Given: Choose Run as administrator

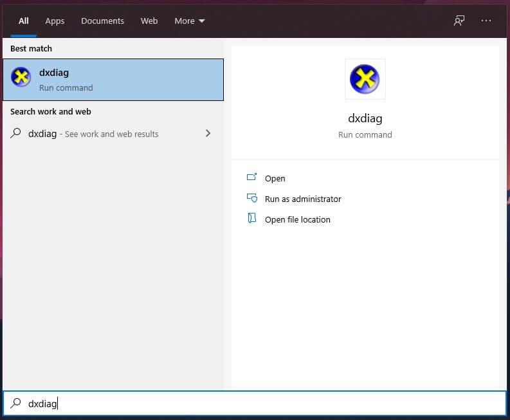Looking at the screenshot, I should tap(303, 199).
